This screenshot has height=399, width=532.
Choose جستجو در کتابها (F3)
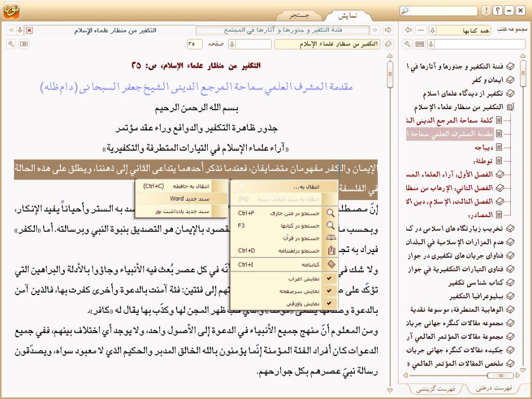coord(284,225)
